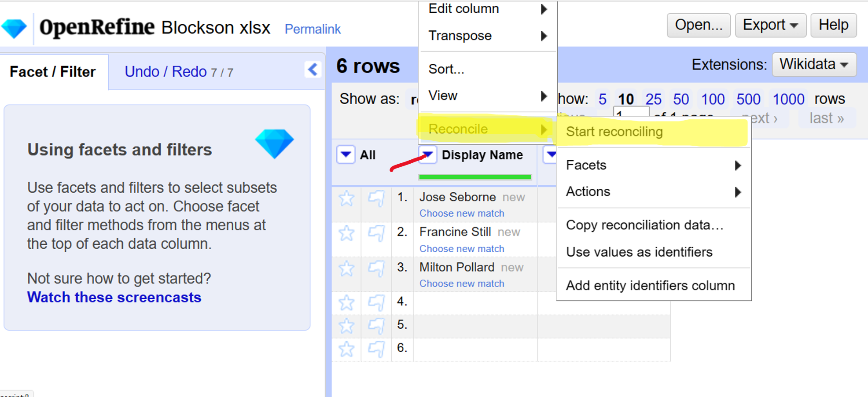Viewport: 868px width, 397px height.
Task: Click Watch these screencasts
Action: click(x=114, y=297)
